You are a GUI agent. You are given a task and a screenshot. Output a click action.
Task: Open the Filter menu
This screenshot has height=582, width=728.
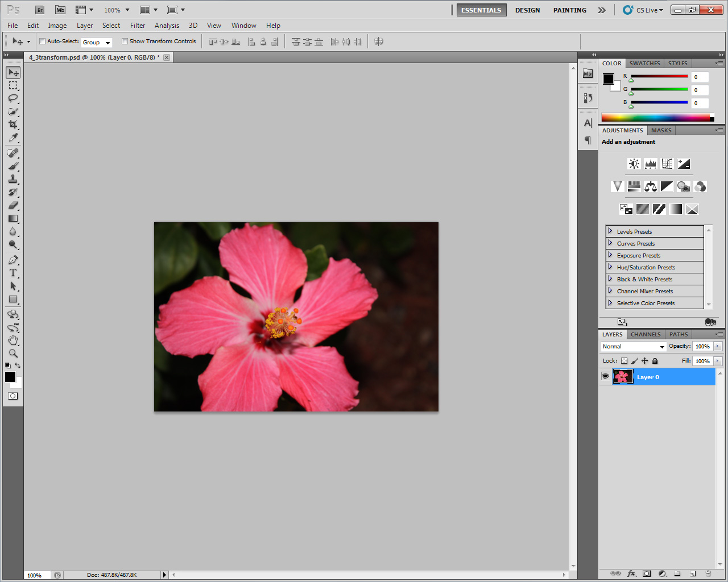(138, 26)
